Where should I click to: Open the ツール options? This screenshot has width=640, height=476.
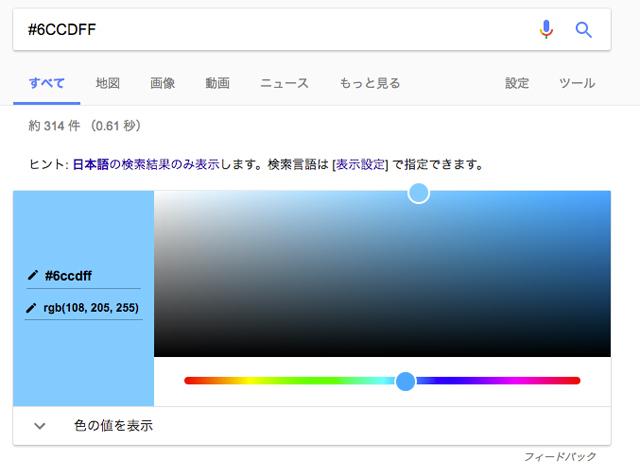pos(577,83)
